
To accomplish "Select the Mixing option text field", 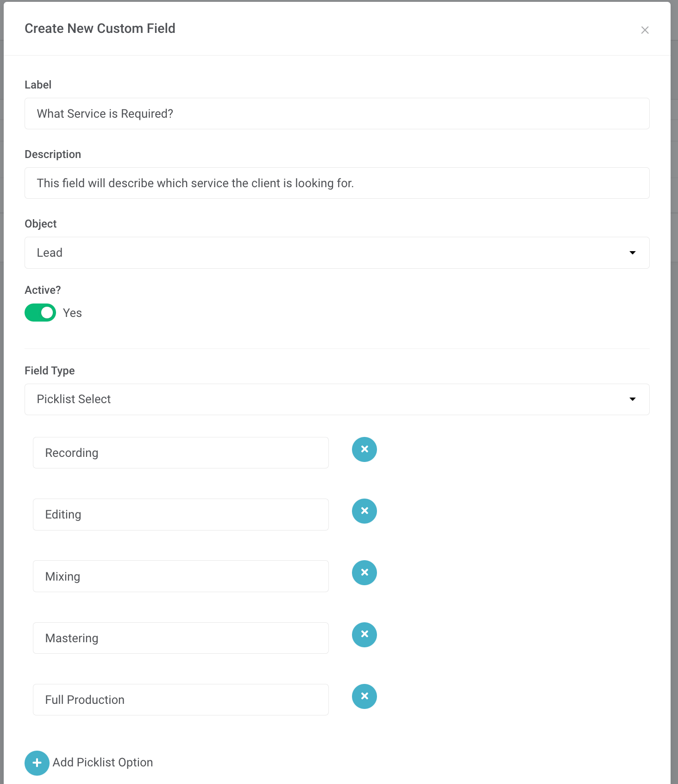I will click(x=181, y=576).
